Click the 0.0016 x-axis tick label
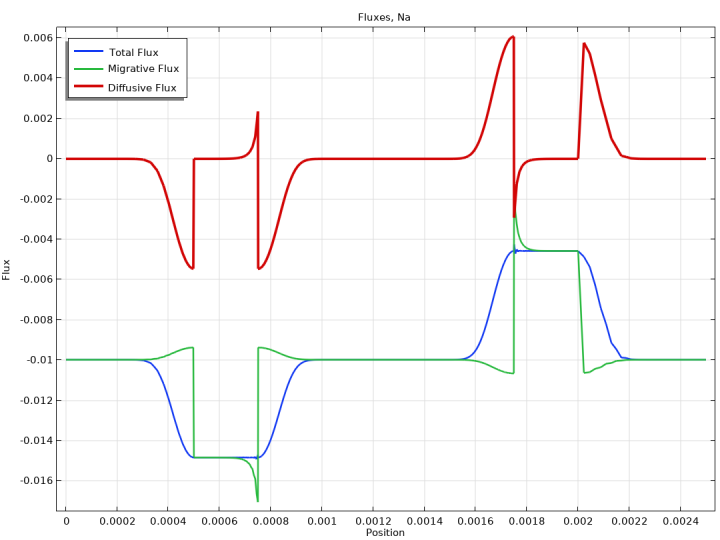Image resolution: width=720 pixels, height=540 pixels. (x=475, y=522)
